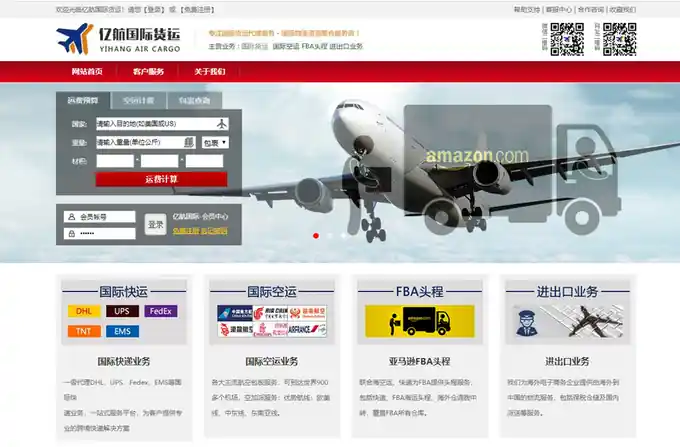Click the purple FedEx carrier badge
The image size is (680, 447).
[x=160, y=311]
